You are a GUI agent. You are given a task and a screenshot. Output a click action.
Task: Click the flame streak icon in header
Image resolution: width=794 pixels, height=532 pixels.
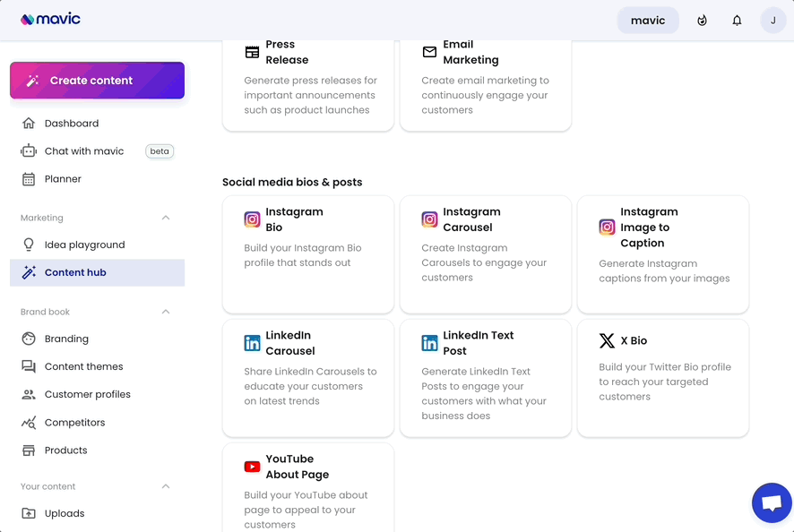[x=702, y=21]
